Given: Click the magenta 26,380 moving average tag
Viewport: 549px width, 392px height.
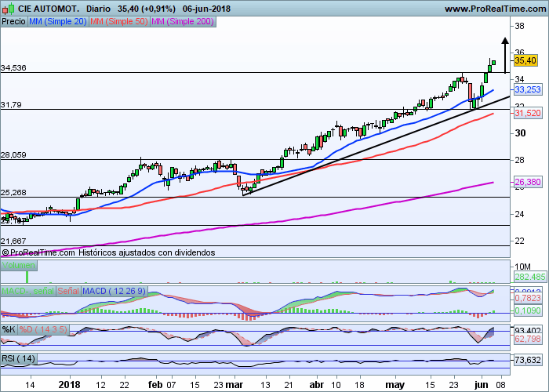Looking at the screenshot, I should (x=528, y=182).
